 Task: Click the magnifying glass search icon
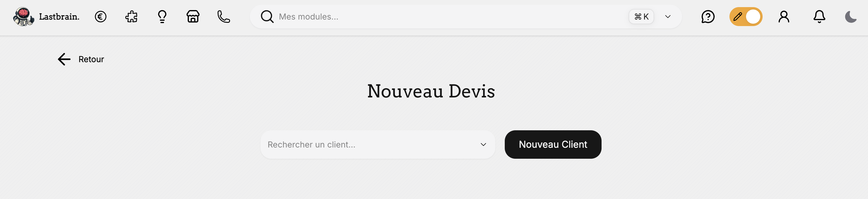[267, 17]
